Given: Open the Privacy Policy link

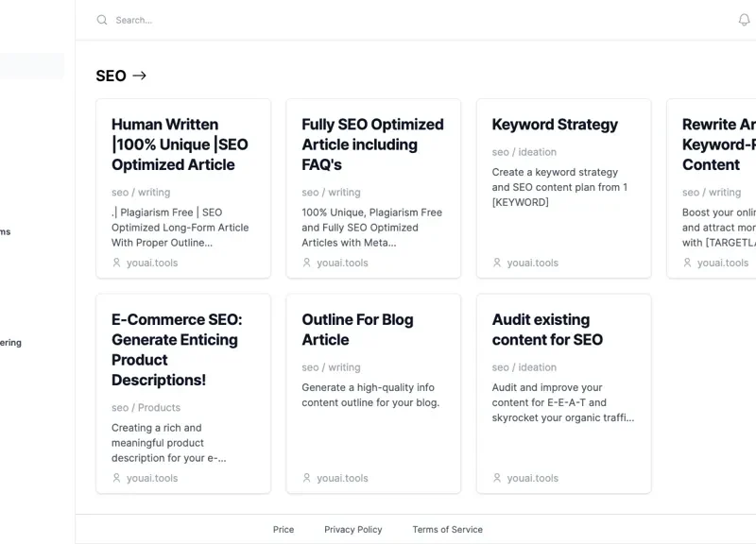Looking at the screenshot, I should (352, 529).
